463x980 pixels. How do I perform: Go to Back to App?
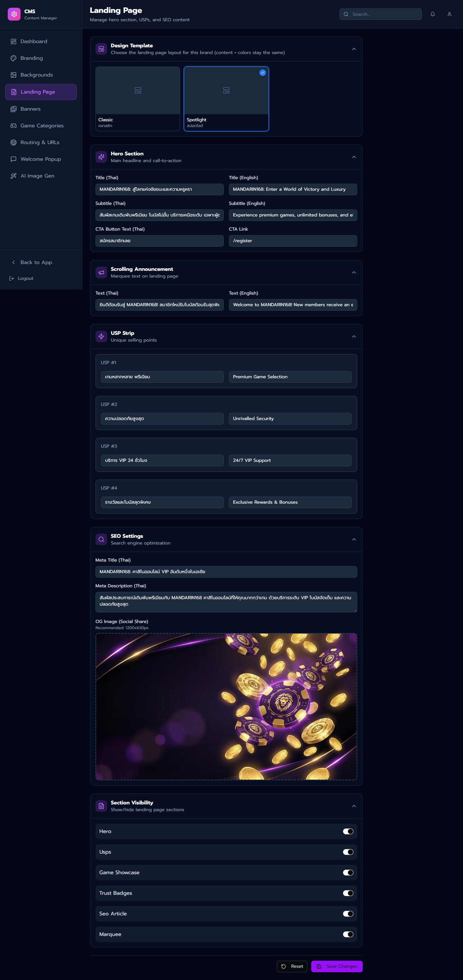(41, 262)
